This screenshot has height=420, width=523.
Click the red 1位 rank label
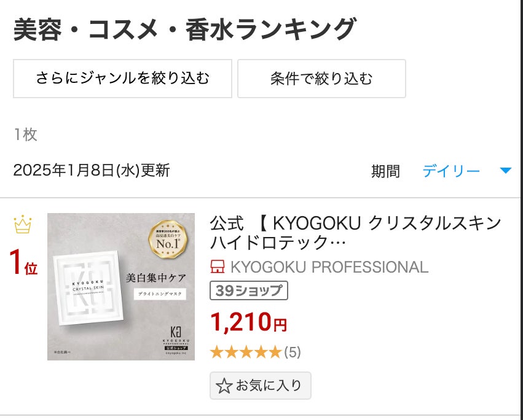pyautogui.click(x=23, y=263)
